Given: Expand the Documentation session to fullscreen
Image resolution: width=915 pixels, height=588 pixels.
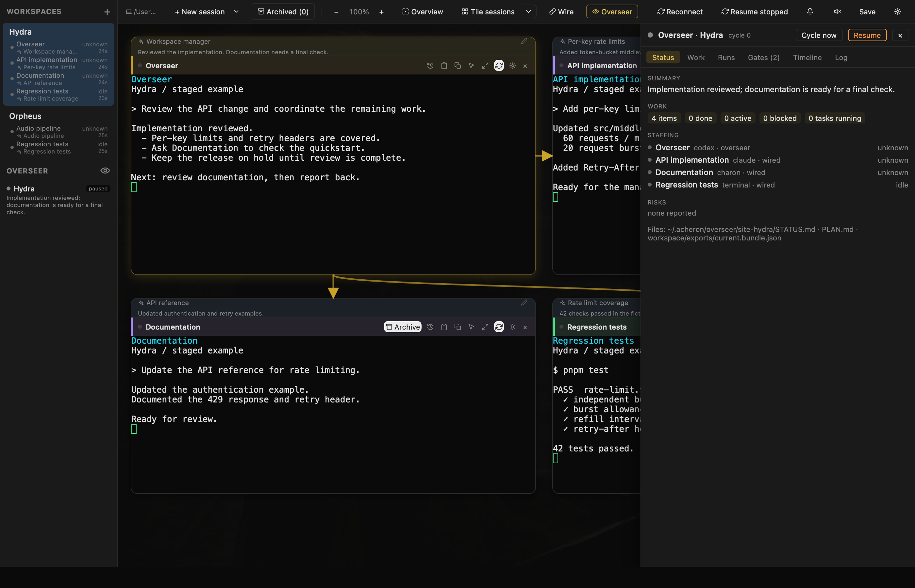Looking at the screenshot, I should tap(485, 327).
